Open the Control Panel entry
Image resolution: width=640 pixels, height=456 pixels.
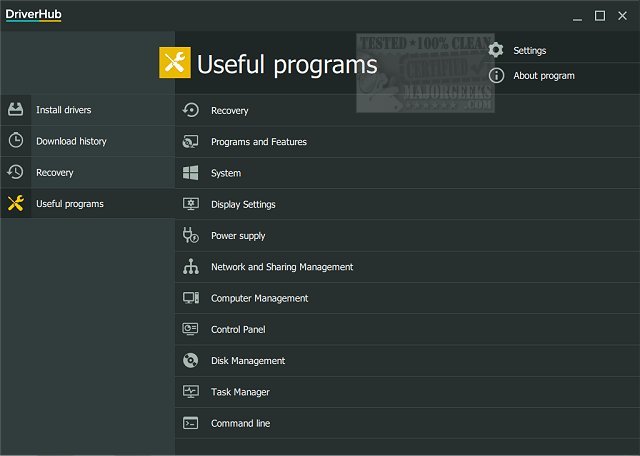[x=238, y=329]
